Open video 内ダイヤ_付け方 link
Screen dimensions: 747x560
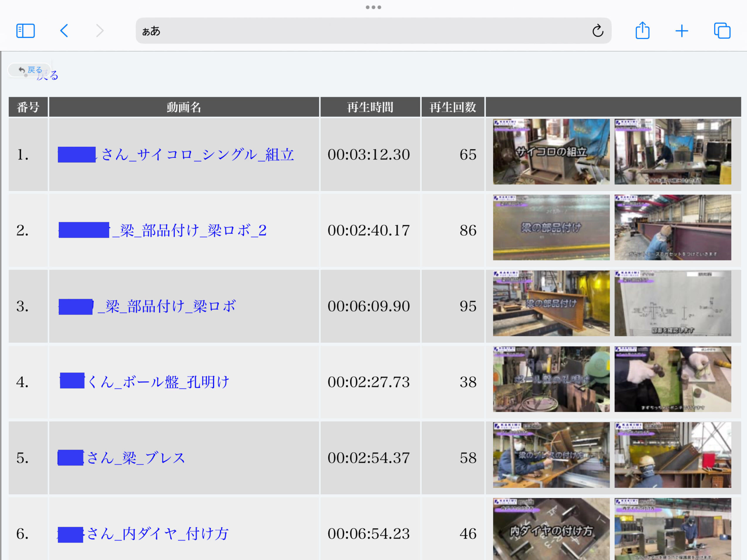(x=143, y=534)
